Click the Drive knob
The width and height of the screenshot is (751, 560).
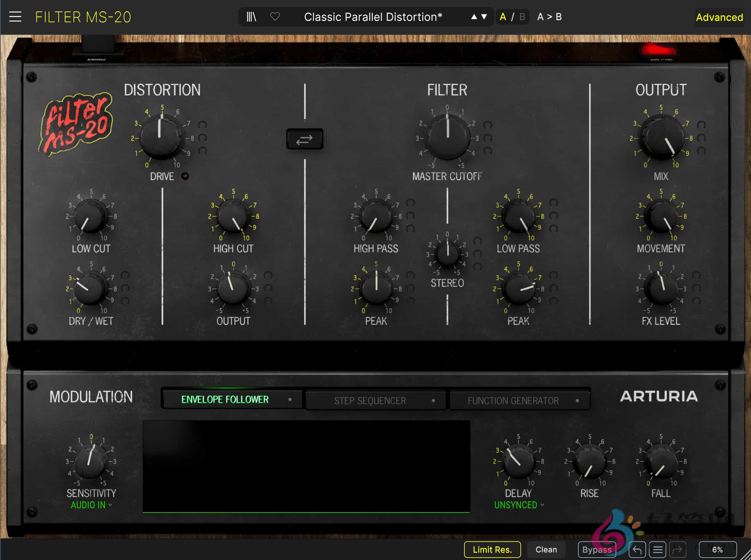tap(161, 137)
